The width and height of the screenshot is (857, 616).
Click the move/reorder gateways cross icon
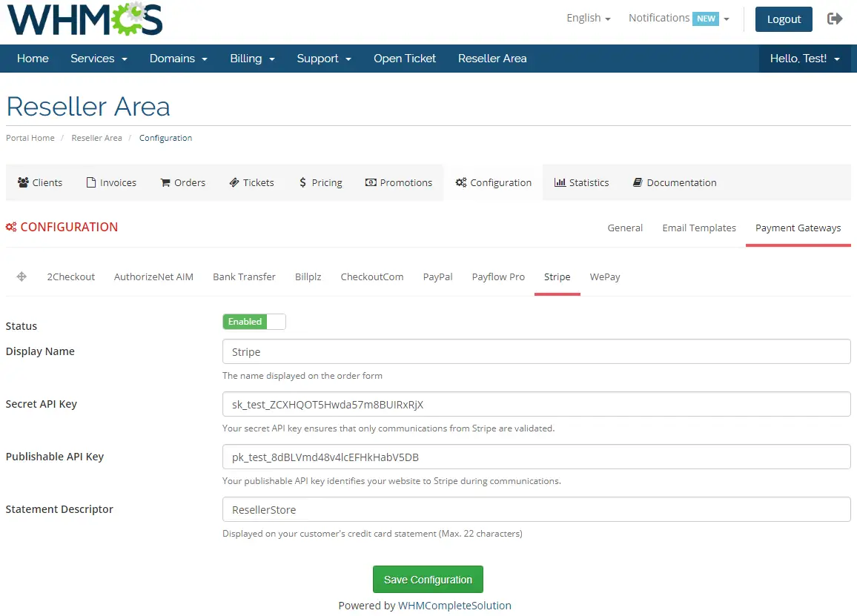(21, 276)
